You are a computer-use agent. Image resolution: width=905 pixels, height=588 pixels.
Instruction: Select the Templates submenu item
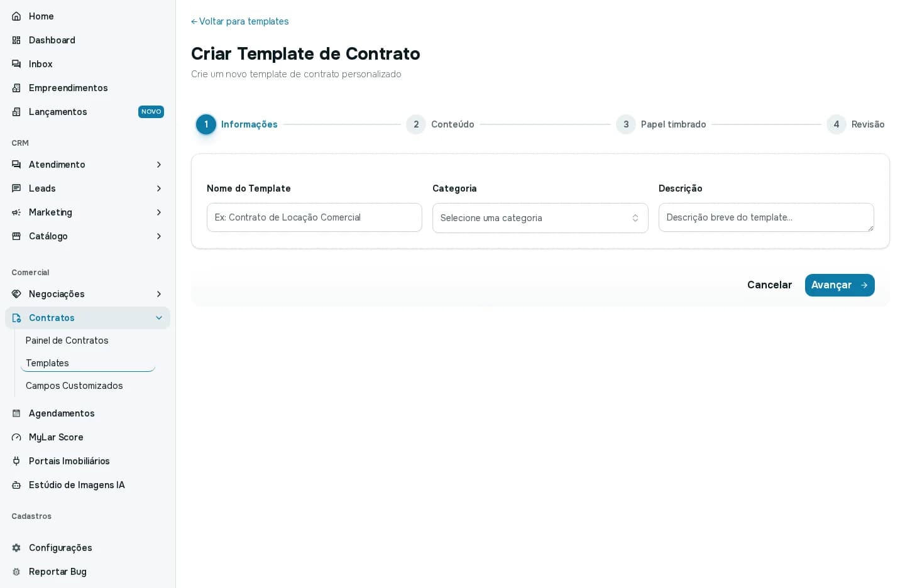pyautogui.click(x=87, y=363)
